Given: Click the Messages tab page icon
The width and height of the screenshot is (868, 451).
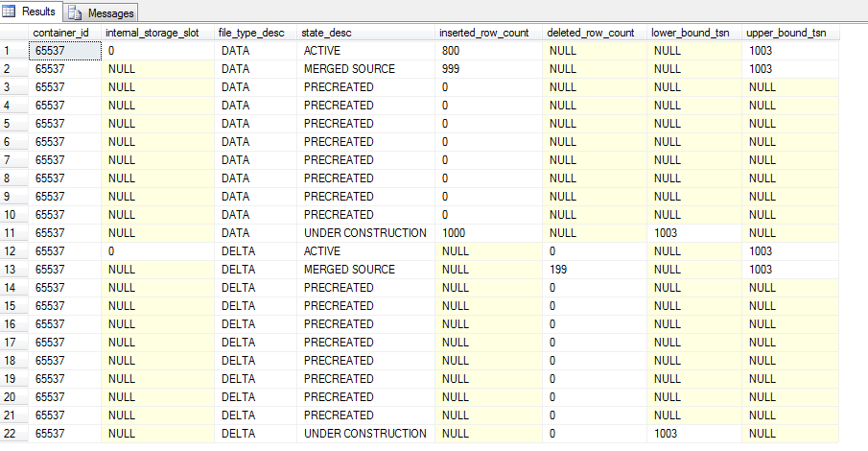Looking at the screenshot, I should 76,12.
